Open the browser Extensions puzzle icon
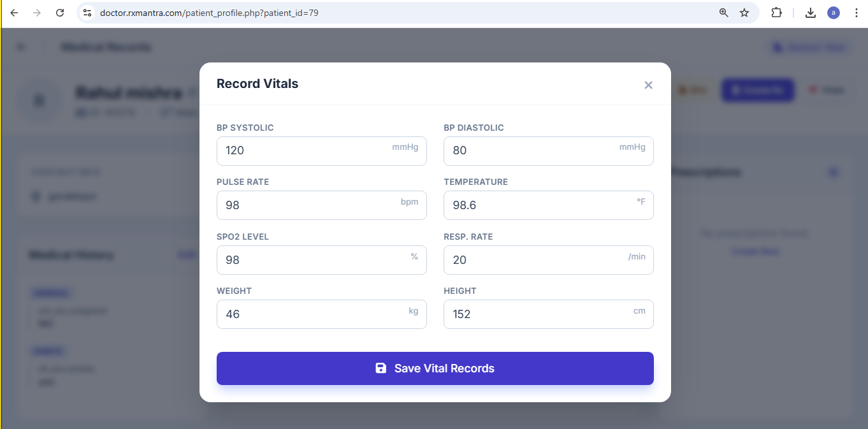 point(776,13)
